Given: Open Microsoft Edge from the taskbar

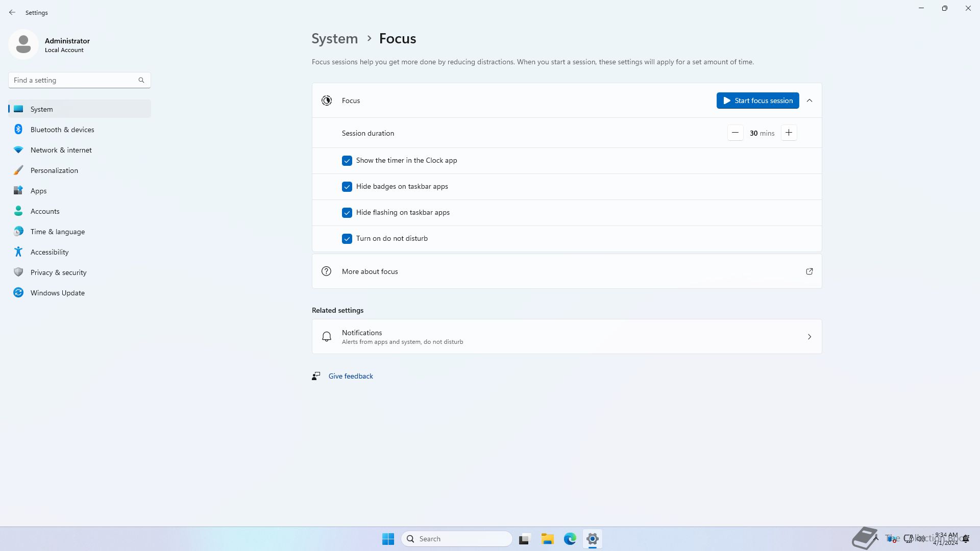Looking at the screenshot, I should 570,539.
